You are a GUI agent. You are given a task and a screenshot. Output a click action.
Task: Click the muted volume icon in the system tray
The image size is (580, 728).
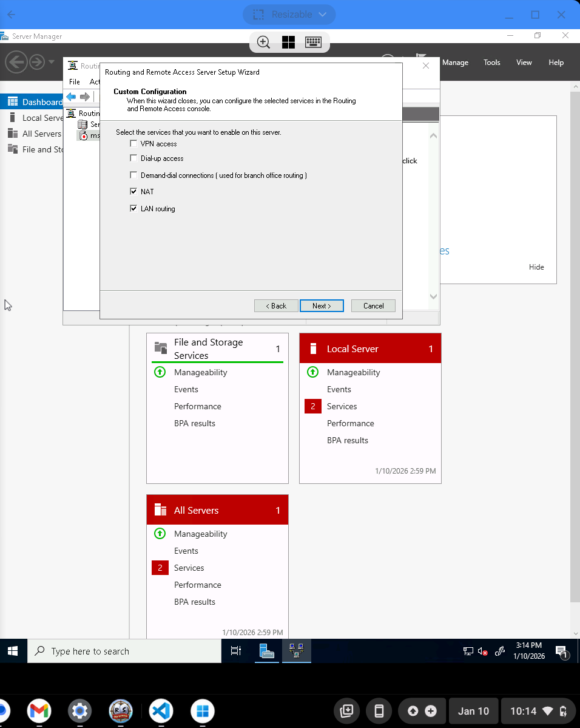(x=482, y=651)
